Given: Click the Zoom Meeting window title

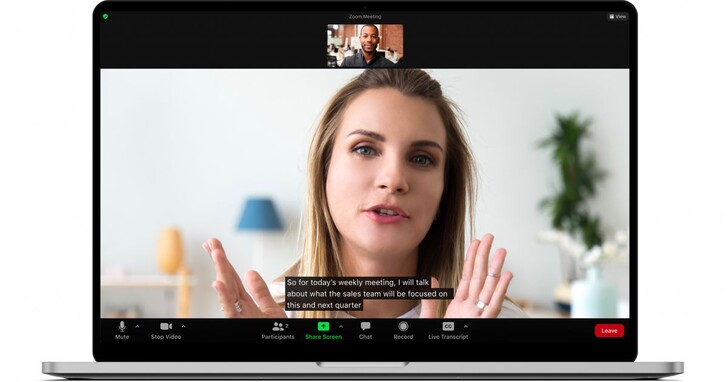Looking at the screenshot, I should click(365, 17).
